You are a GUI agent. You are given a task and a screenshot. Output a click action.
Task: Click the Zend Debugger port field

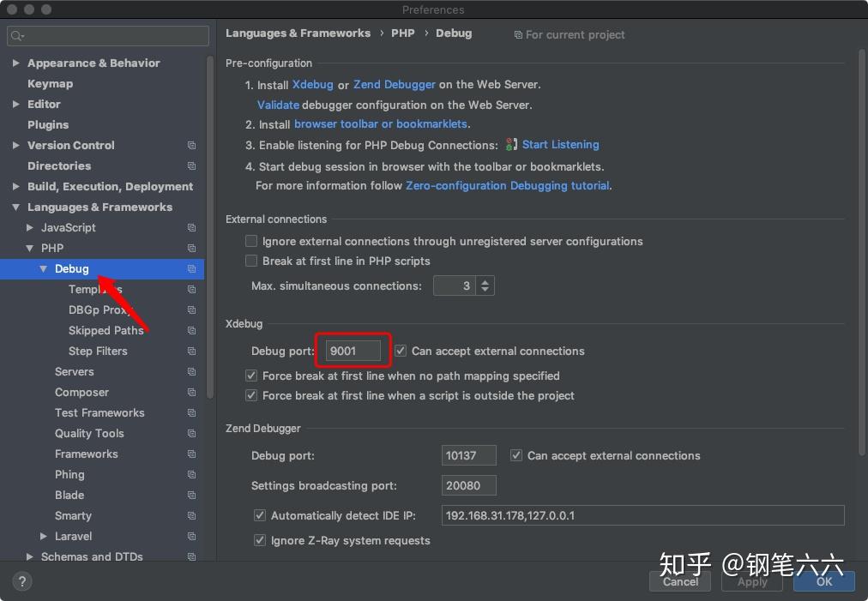(468, 455)
